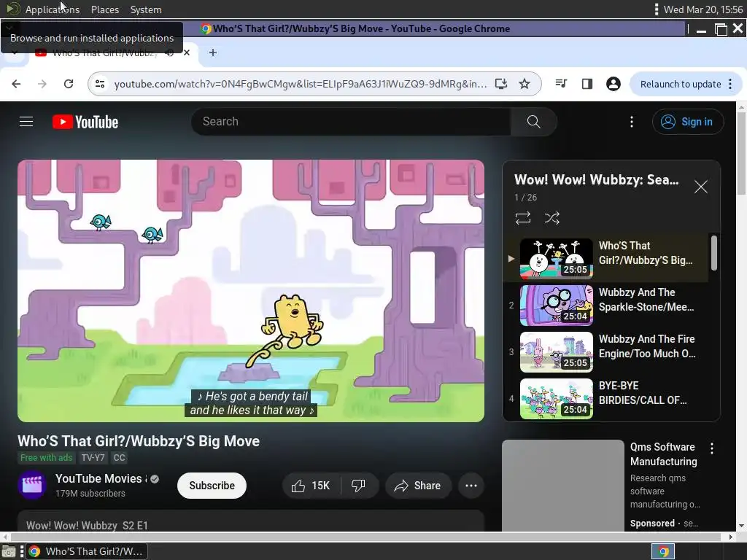
Task: Click the playlist panel scrollbar
Action: coord(714,254)
